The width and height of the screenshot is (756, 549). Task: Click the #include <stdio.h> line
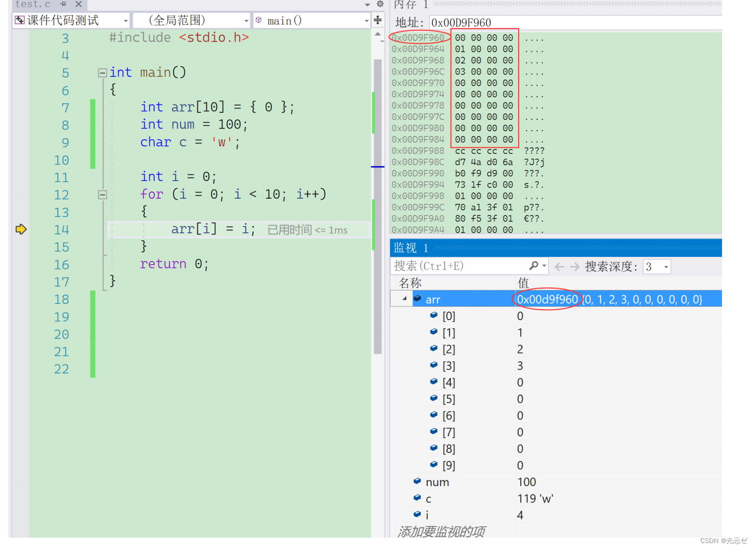[179, 38]
